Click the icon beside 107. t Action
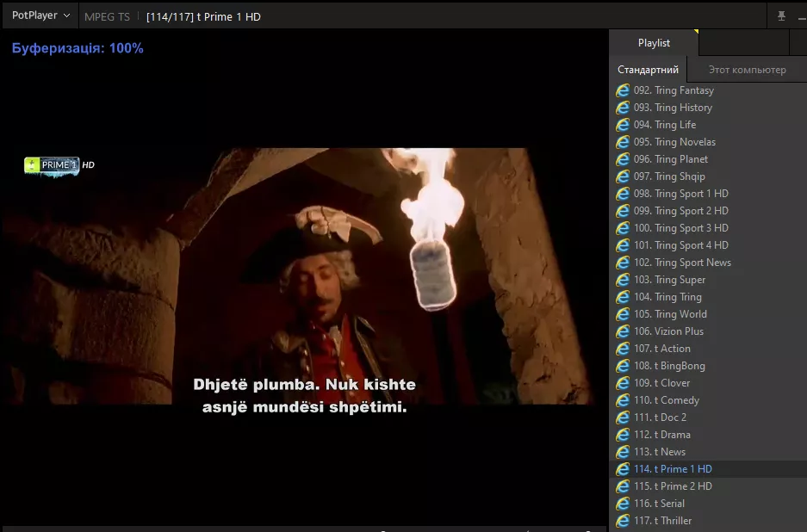Image resolution: width=807 pixels, height=532 pixels. (x=623, y=349)
